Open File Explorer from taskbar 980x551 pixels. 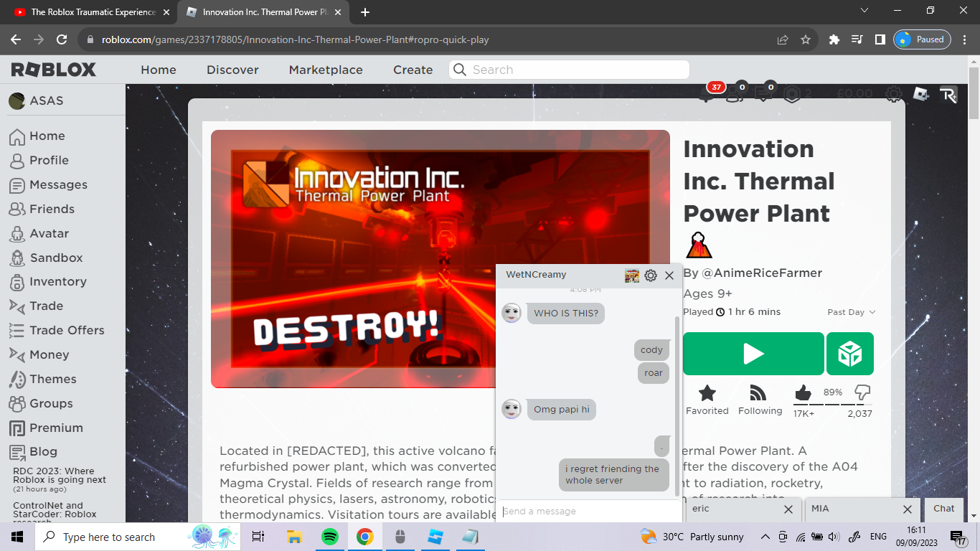tap(294, 537)
